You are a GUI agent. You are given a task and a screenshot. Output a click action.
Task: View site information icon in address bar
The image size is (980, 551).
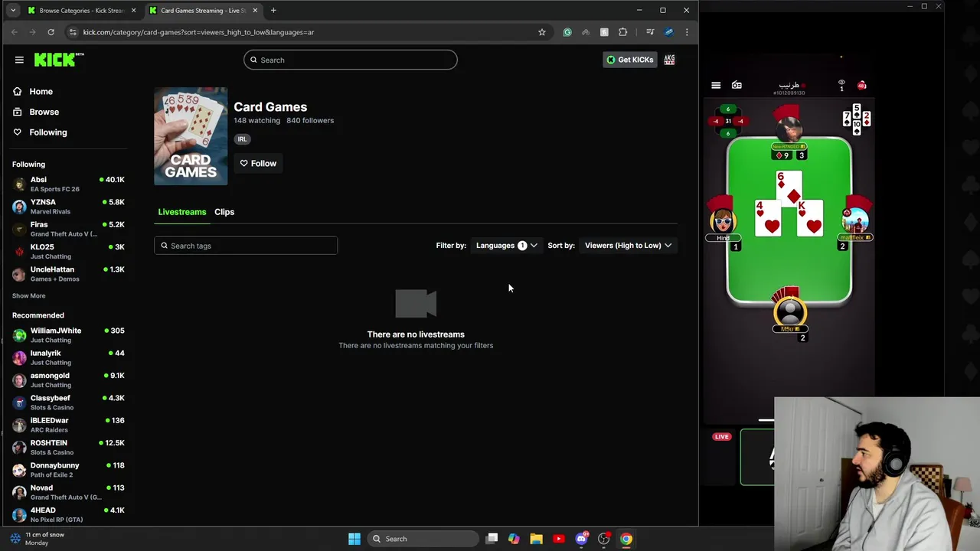pyautogui.click(x=73, y=32)
